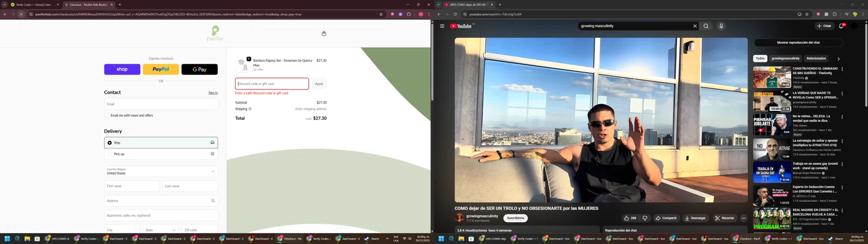Tick Email me with news and offers
This screenshot has width=868, height=244.
[x=107, y=115]
